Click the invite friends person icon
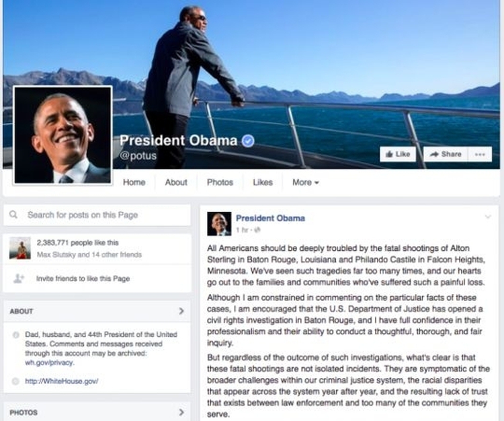The height and width of the screenshot is (421, 504). (x=18, y=278)
